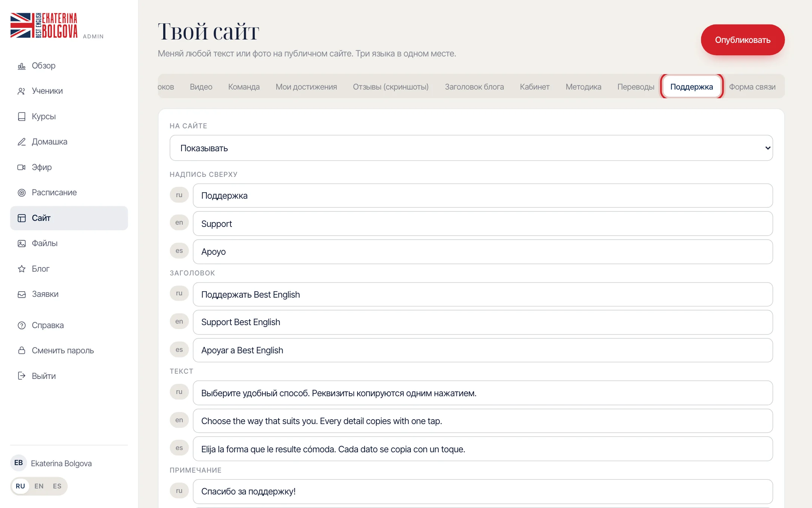Switch admin language to EN
Image resolution: width=812 pixels, height=508 pixels.
39,486
